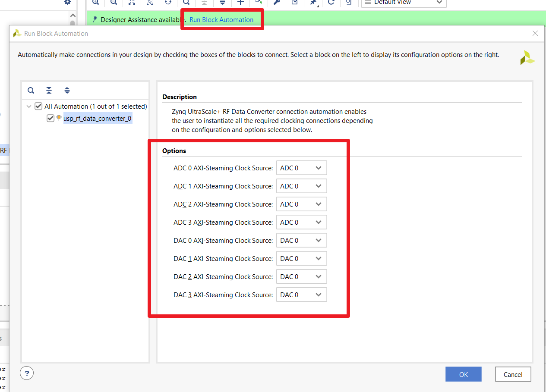Click the plus Add IP icon in the diagram toolbar

[240, 2]
